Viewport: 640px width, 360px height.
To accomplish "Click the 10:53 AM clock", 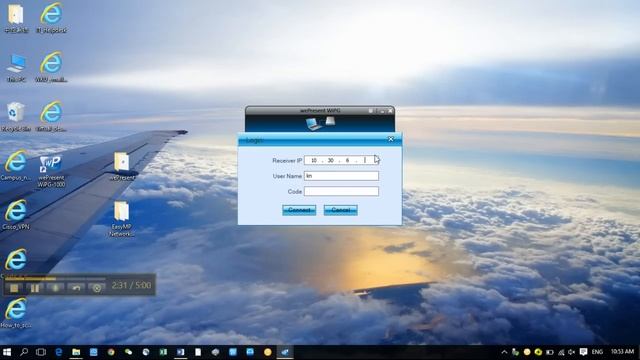I will (622, 351).
